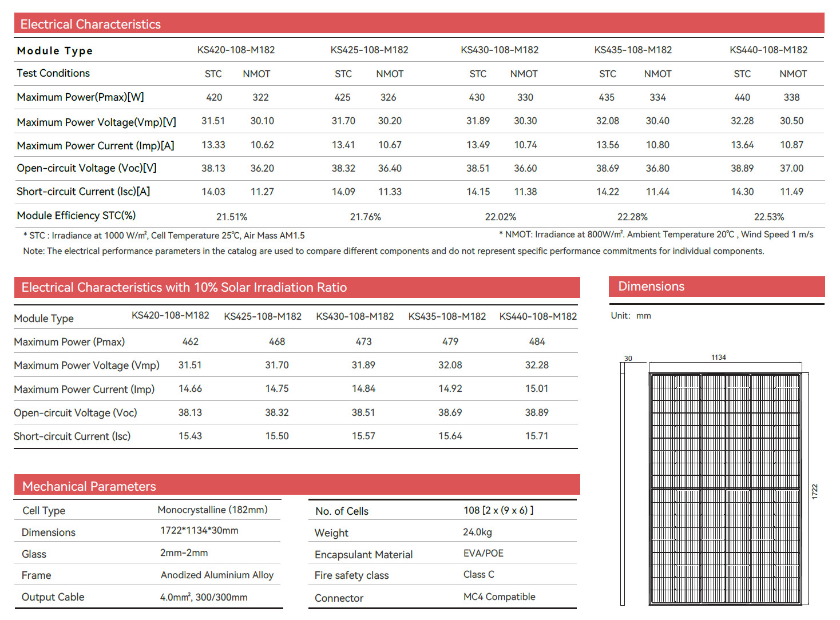Select the 14.03 short-circuit current value

point(213,192)
